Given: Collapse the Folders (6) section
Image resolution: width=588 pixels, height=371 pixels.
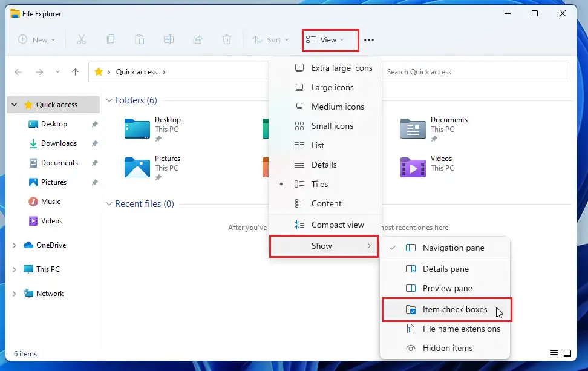Looking at the screenshot, I should pyautogui.click(x=109, y=100).
